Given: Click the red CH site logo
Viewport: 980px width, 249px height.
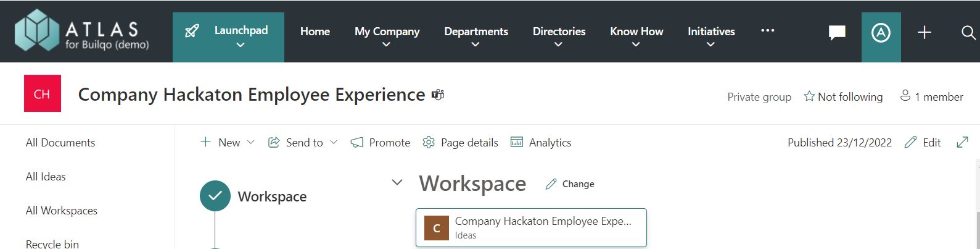Looking at the screenshot, I should tap(43, 93).
